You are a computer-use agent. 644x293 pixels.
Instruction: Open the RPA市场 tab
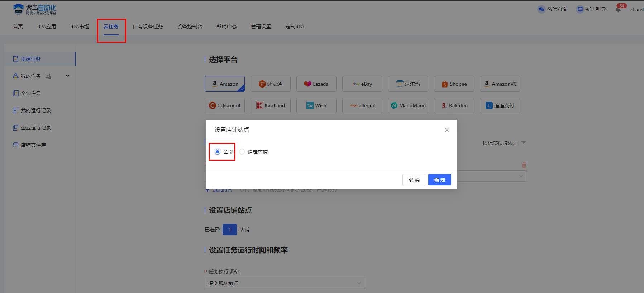pyautogui.click(x=80, y=27)
